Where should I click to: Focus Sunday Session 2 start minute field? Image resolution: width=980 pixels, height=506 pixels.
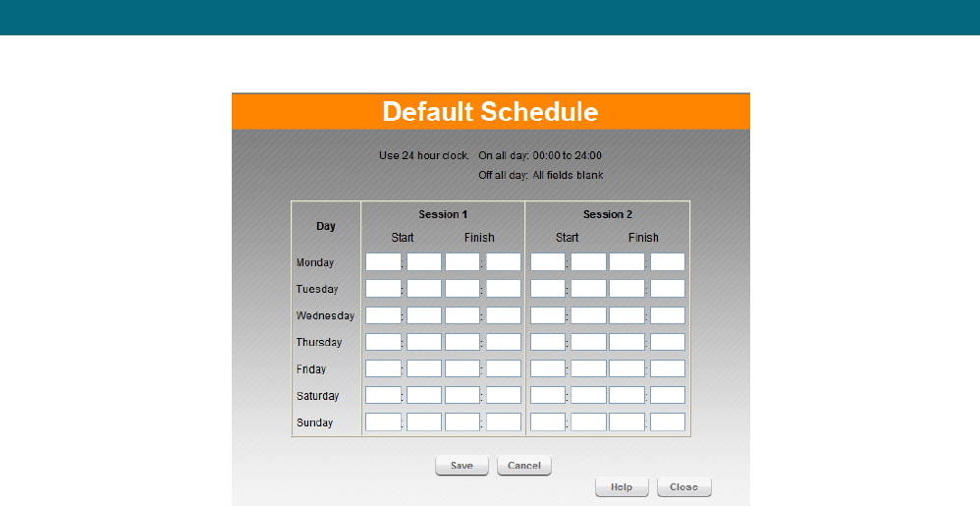[589, 422]
